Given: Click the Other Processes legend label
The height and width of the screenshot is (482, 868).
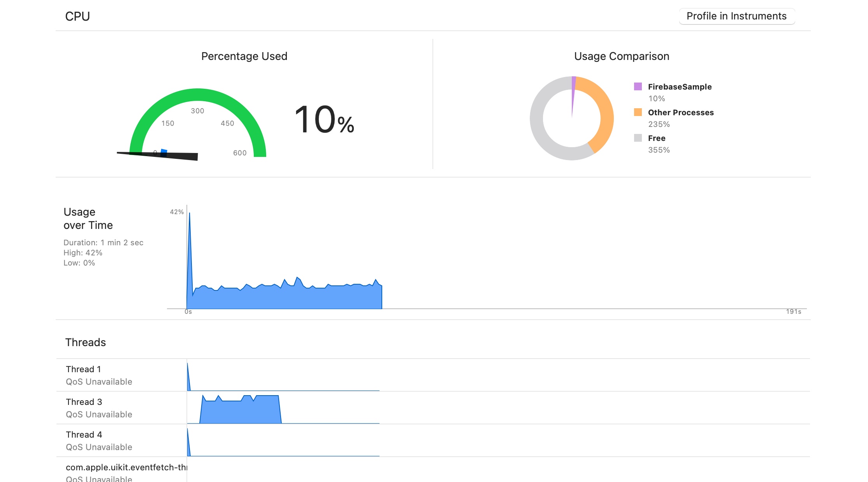Looking at the screenshot, I should (x=681, y=113).
